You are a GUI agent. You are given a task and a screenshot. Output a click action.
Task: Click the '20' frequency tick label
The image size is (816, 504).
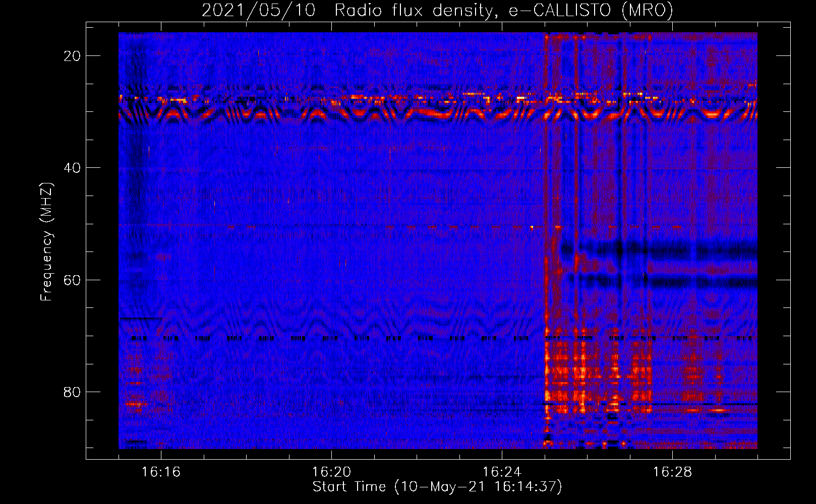(72, 56)
